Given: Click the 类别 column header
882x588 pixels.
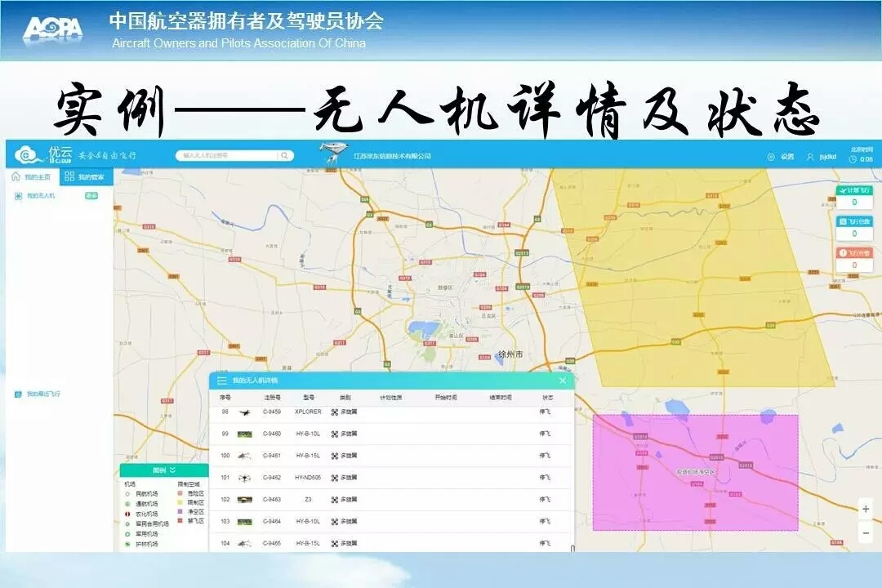Looking at the screenshot, I should (345, 398).
